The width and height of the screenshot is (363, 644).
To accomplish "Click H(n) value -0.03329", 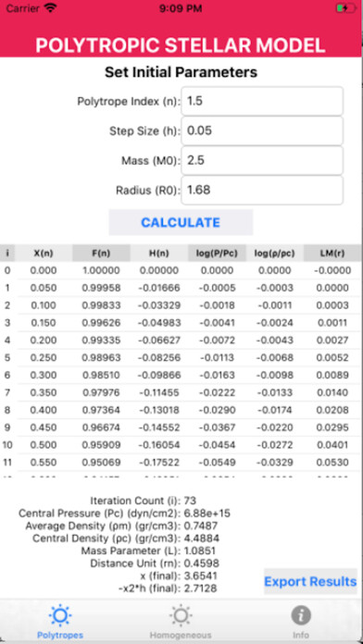I will [158, 305].
